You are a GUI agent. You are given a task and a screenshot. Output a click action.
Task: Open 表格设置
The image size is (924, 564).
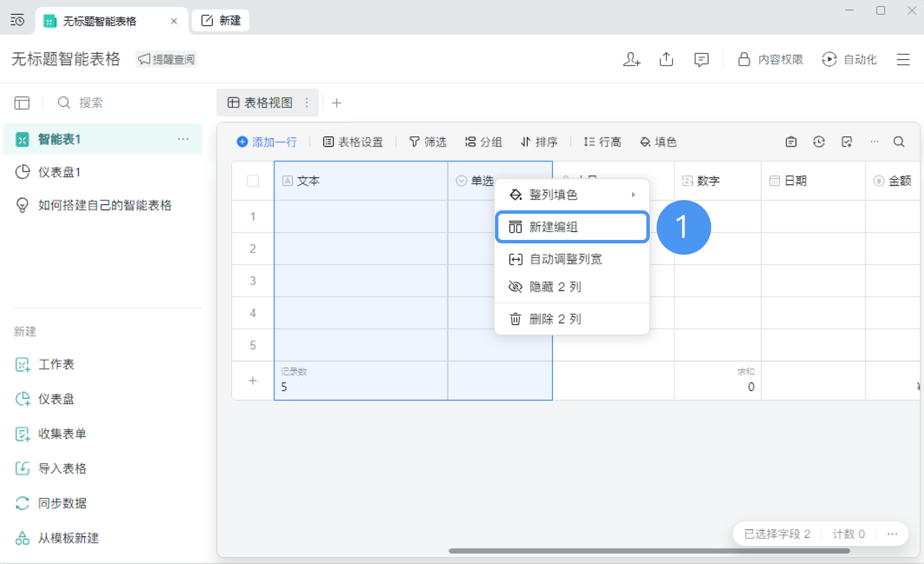coord(353,142)
